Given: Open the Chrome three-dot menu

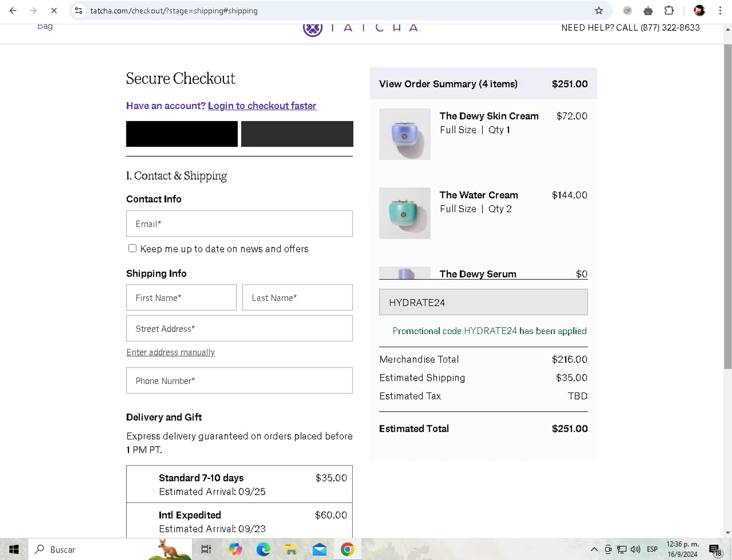Looking at the screenshot, I should point(720,10).
